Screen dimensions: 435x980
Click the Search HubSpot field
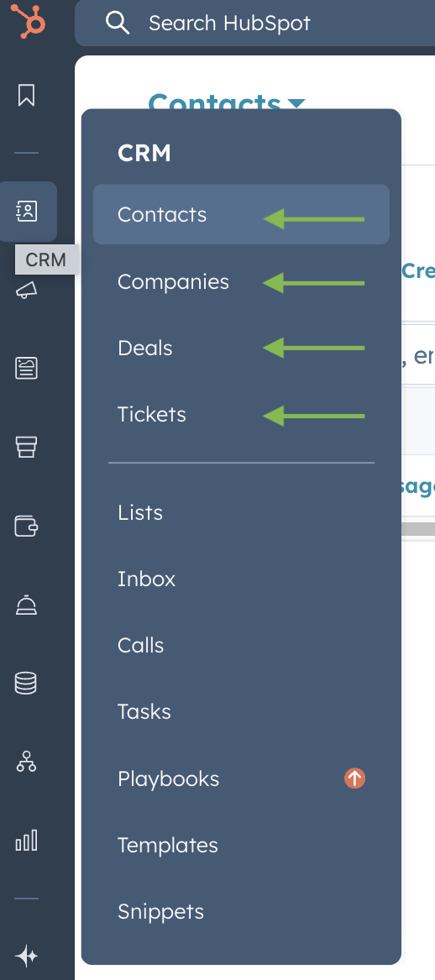point(255,24)
